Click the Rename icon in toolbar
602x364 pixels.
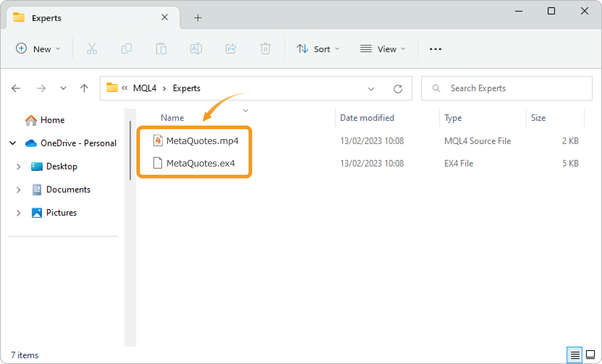coord(196,49)
